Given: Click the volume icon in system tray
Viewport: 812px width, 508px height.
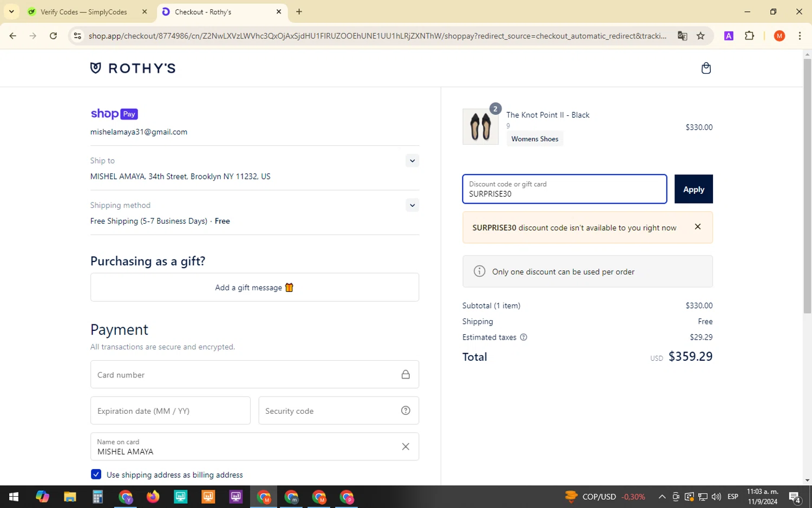Looking at the screenshot, I should (x=716, y=497).
